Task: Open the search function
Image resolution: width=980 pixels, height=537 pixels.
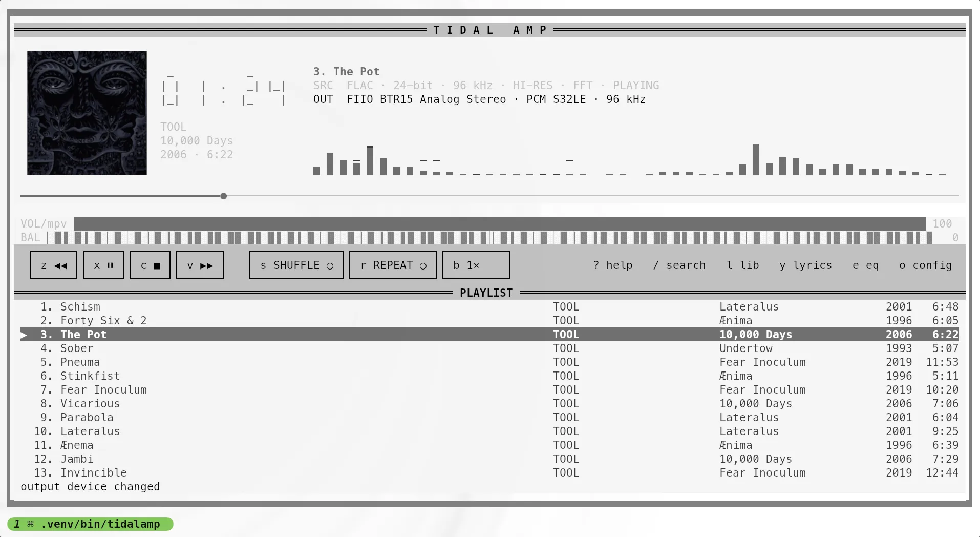Action: (679, 265)
